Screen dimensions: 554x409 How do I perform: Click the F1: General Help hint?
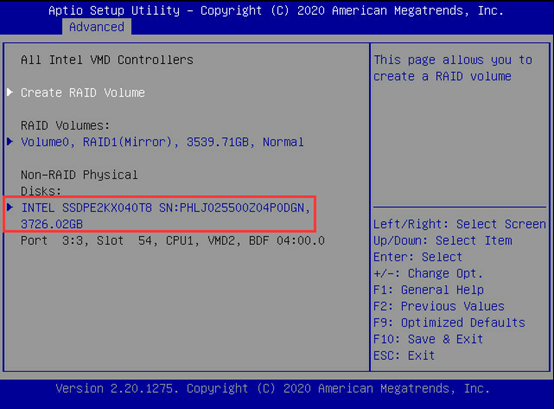pos(429,290)
